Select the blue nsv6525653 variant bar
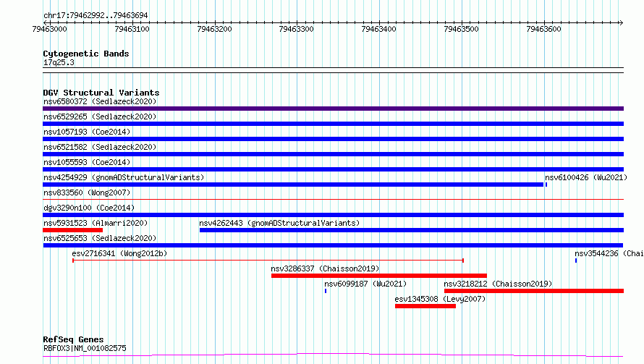This screenshot has width=644, height=364. tap(333, 245)
